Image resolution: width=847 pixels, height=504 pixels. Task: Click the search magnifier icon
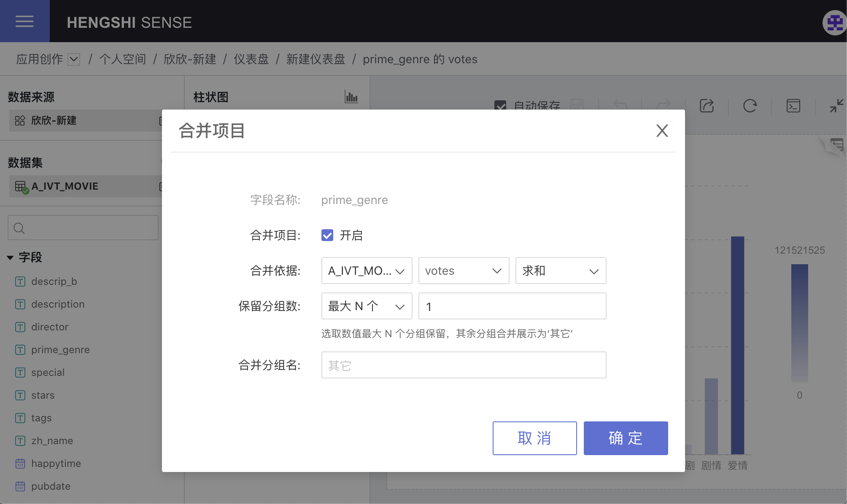pyautogui.click(x=19, y=228)
